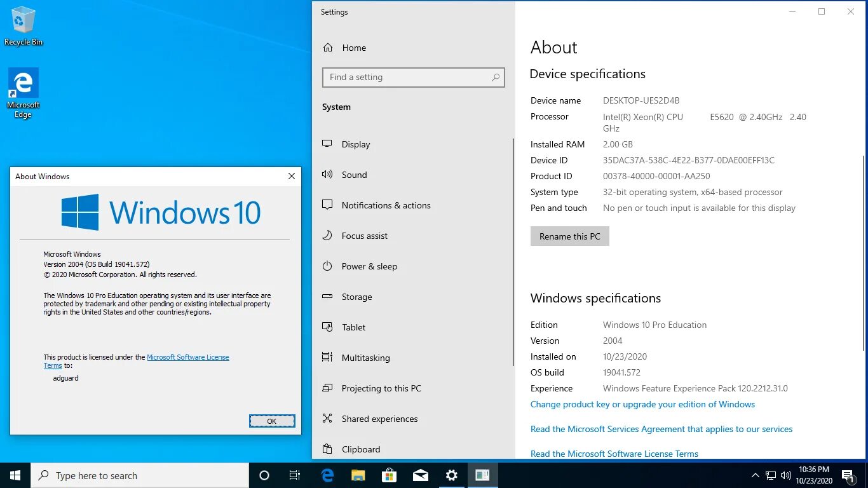Image resolution: width=868 pixels, height=488 pixels.
Task: Select Sound in the System list
Action: [x=355, y=175]
